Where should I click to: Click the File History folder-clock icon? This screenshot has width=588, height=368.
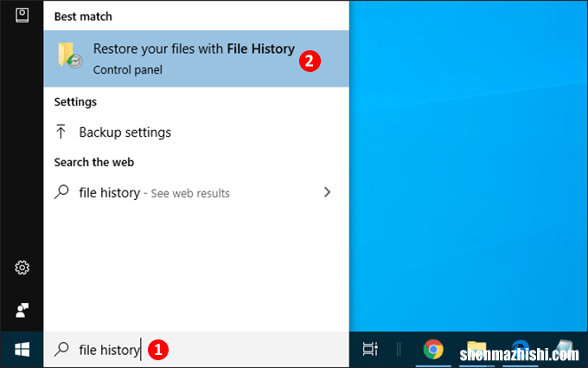(x=69, y=56)
